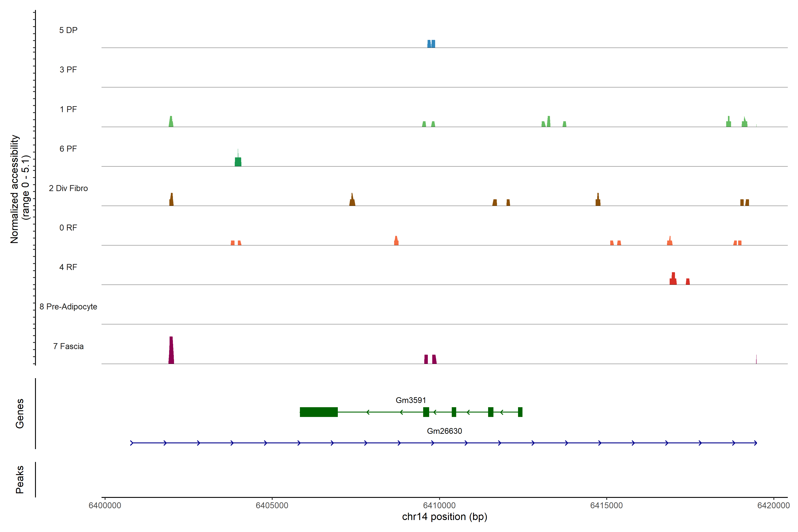The image size is (798, 532).
Task: Click the Genes panel label
Action: 20,413
